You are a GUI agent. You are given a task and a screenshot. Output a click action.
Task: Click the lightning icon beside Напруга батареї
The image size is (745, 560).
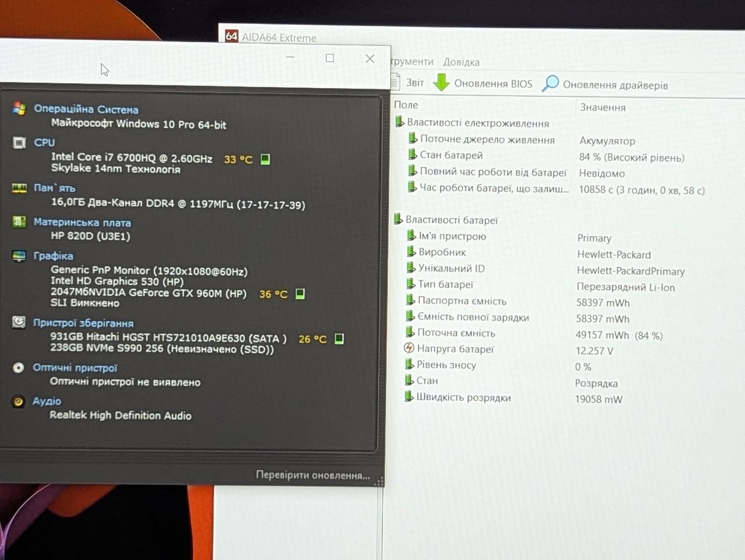[409, 348]
